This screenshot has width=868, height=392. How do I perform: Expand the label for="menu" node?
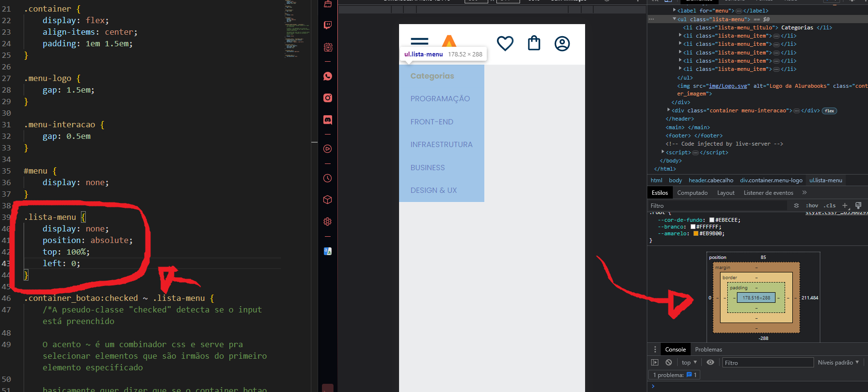[x=674, y=10]
